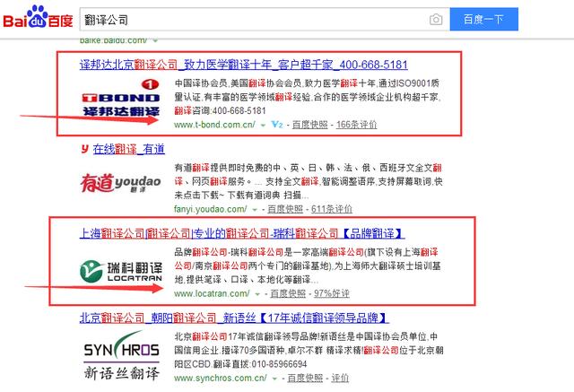
Task: Open 97%好评 rating link
Action: 332,293
